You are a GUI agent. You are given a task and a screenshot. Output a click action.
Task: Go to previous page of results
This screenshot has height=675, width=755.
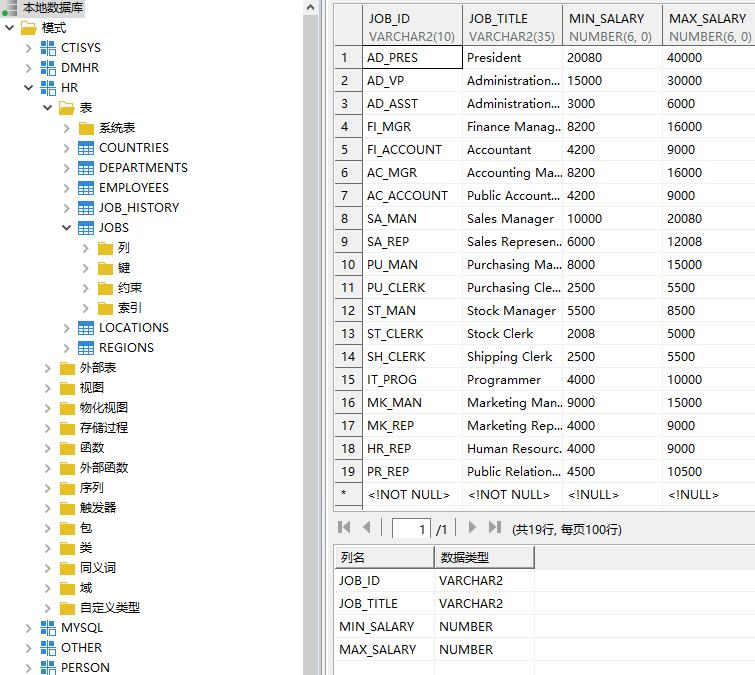[x=367, y=528]
